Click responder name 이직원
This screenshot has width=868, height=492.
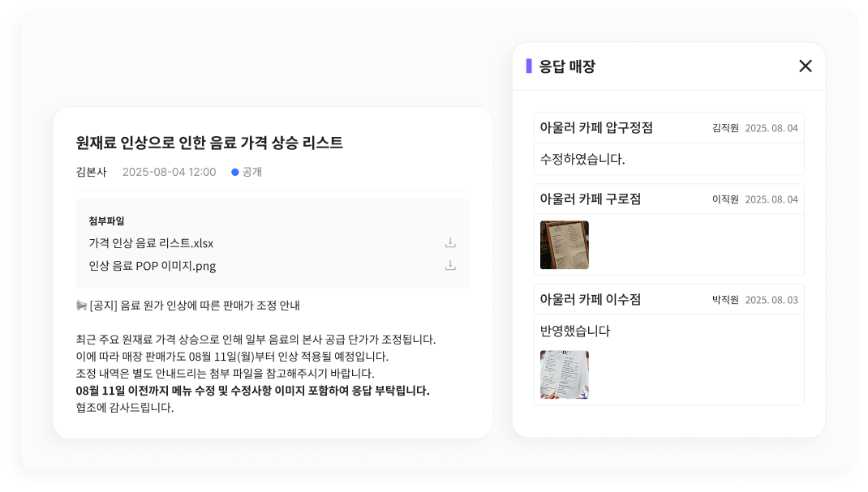pos(725,199)
